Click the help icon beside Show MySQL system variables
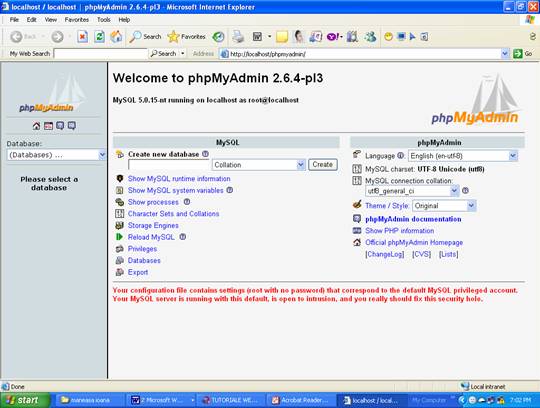This screenshot has width=540, height=408. [x=230, y=190]
